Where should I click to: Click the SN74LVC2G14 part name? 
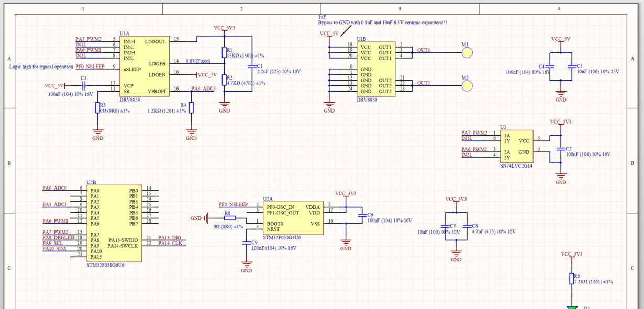pos(517,165)
